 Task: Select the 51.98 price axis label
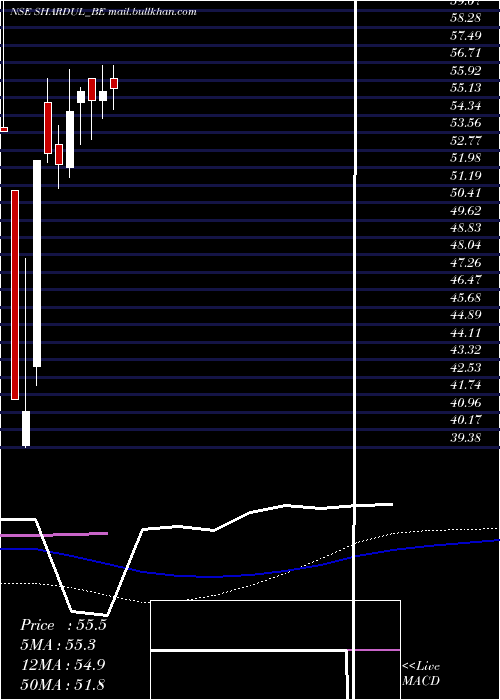tap(465, 158)
